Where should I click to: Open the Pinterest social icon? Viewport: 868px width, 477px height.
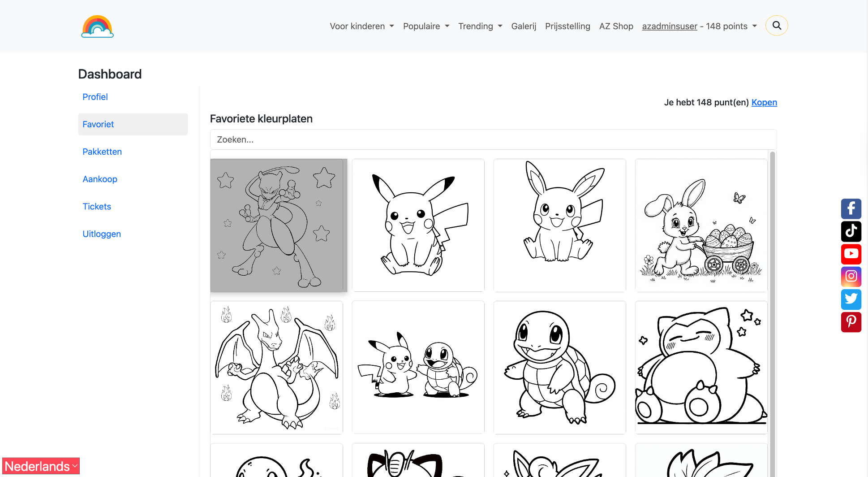[851, 322]
